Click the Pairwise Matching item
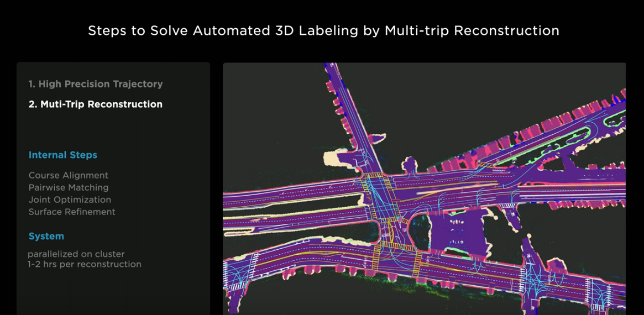The image size is (644, 315). point(69,188)
